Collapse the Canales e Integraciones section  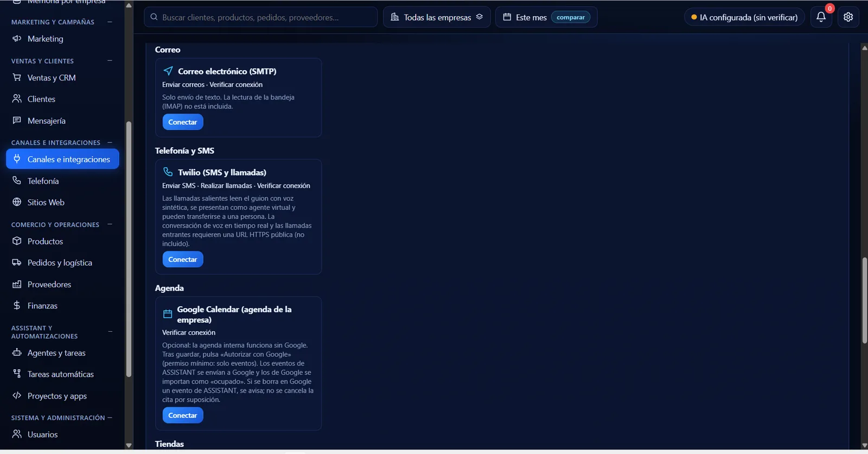pos(110,143)
